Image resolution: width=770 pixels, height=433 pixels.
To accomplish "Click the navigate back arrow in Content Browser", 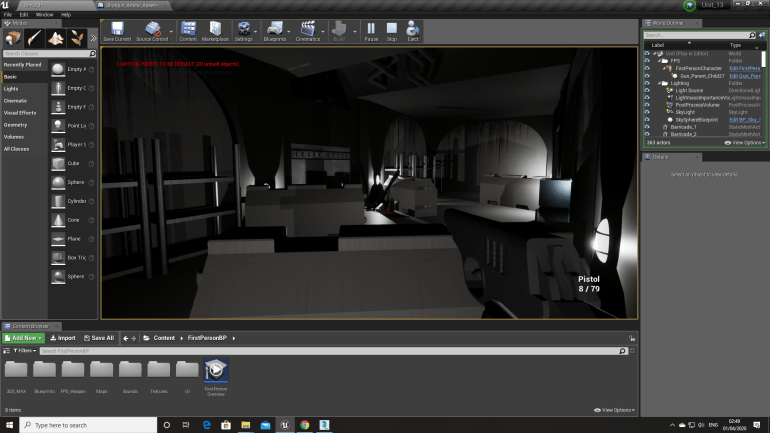I will click(x=126, y=338).
